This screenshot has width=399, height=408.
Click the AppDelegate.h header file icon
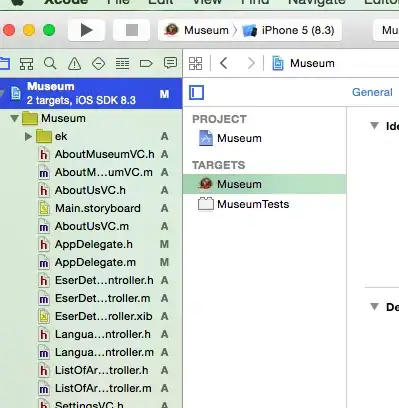[x=44, y=244]
